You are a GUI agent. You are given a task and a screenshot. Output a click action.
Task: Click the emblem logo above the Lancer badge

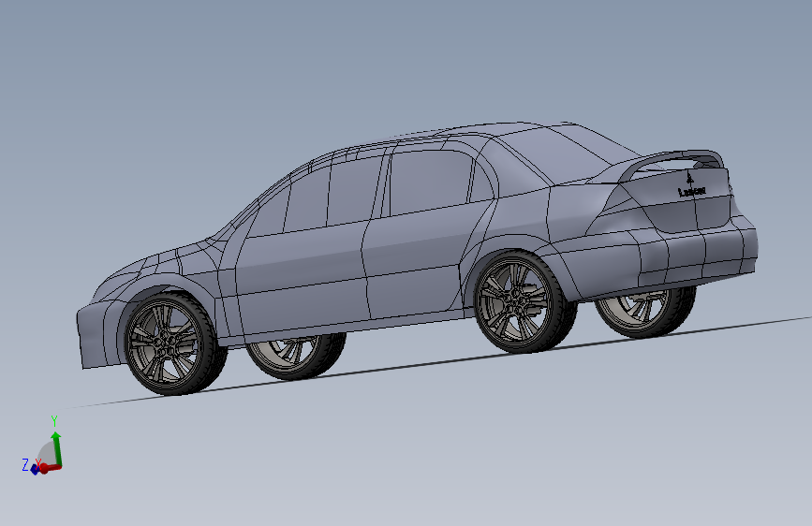689,178
